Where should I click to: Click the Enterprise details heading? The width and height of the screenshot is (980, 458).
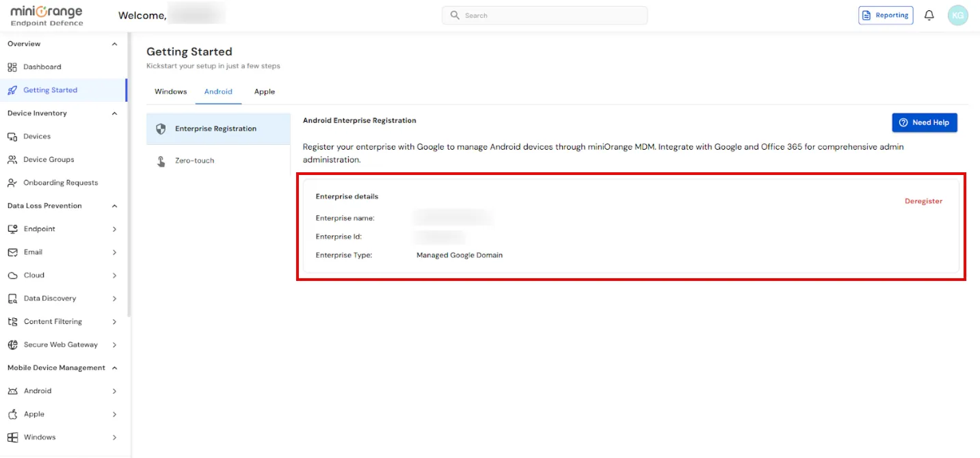[x=347, y=196]
